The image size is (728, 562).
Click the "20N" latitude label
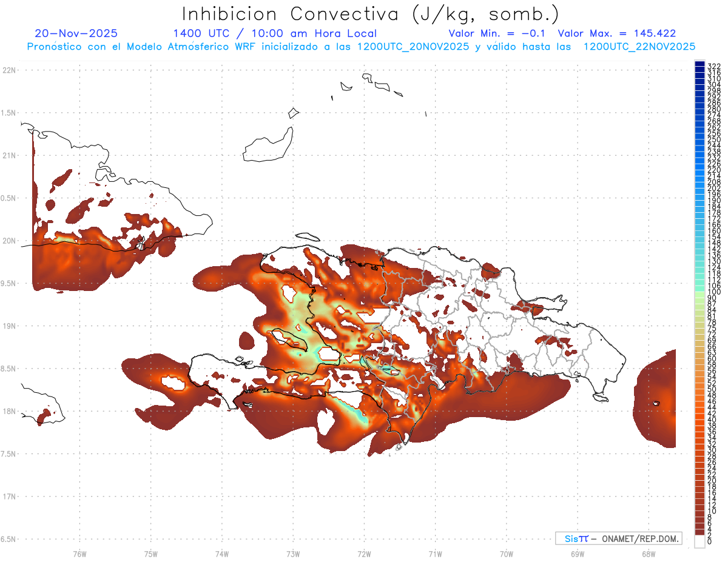[8, 241]
